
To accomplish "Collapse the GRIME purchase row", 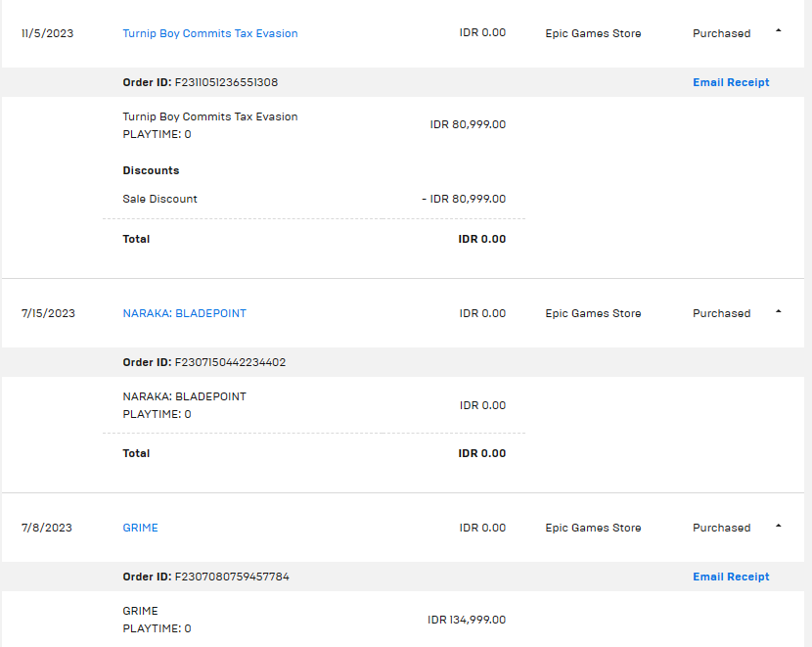I will tap(778, 527).
